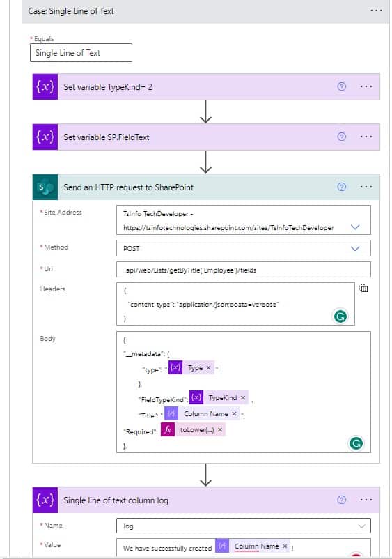Remove the toLower(...) expression token
This screenshot has height=559, width=392.
(220, 430)
